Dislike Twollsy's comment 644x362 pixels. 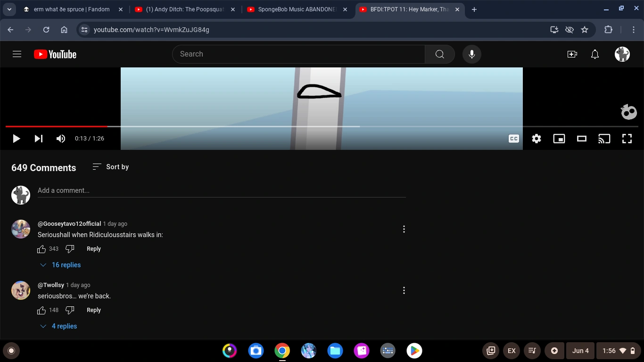70,310
